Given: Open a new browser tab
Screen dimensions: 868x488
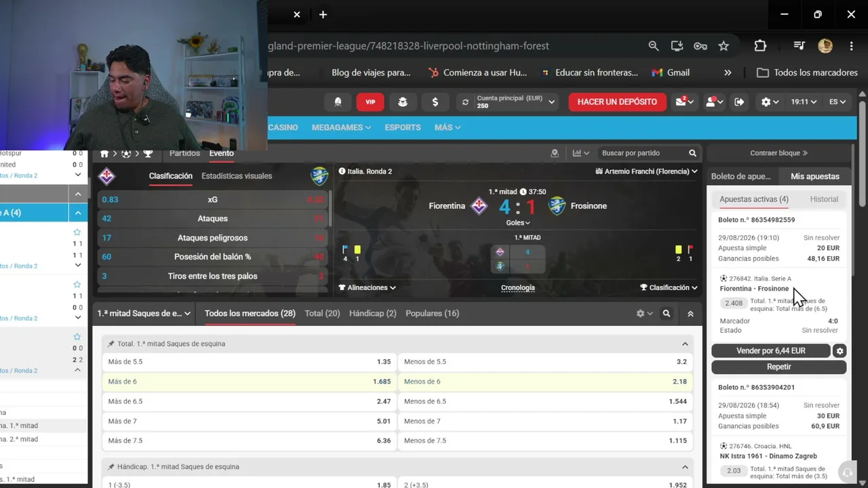Looking at the screenshot, I should (323, 14).
